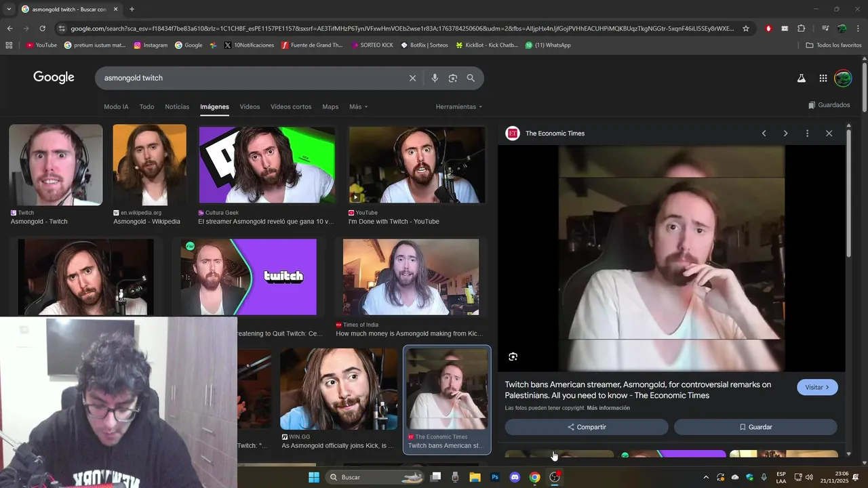
Task: Open Chrome three-dot menu
Action: (x=859, y=28)
